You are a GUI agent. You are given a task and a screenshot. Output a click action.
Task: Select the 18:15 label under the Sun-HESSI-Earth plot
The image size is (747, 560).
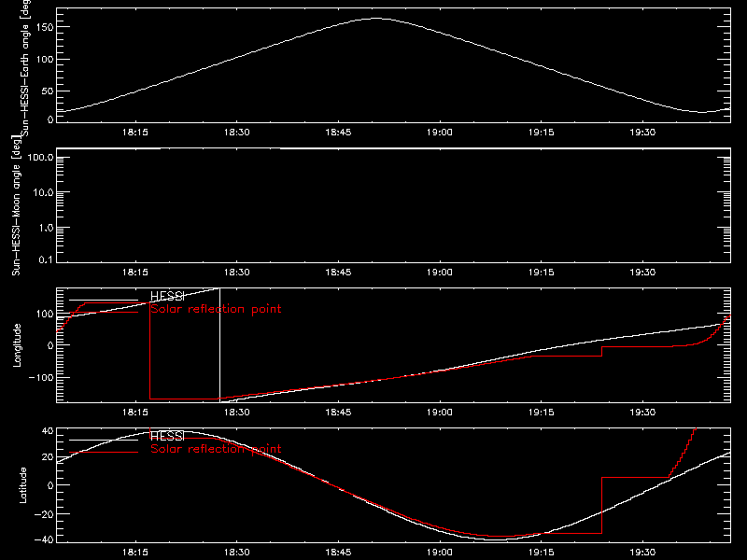135,132
